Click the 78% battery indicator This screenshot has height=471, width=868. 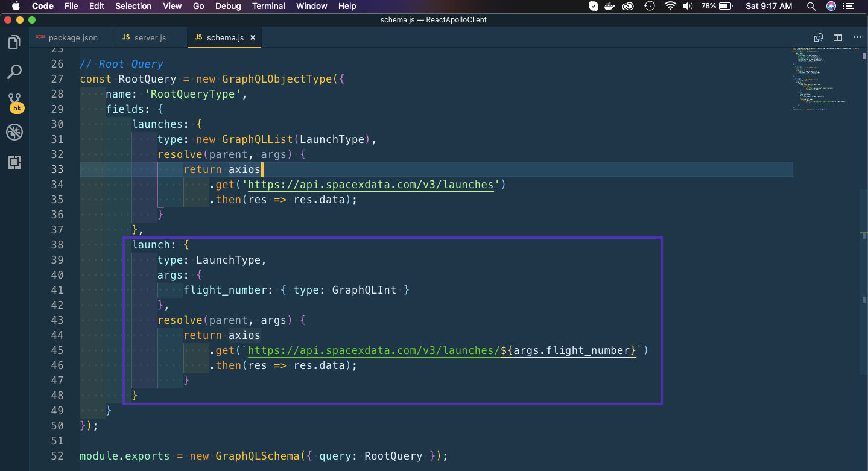click(x=718, y=6)
